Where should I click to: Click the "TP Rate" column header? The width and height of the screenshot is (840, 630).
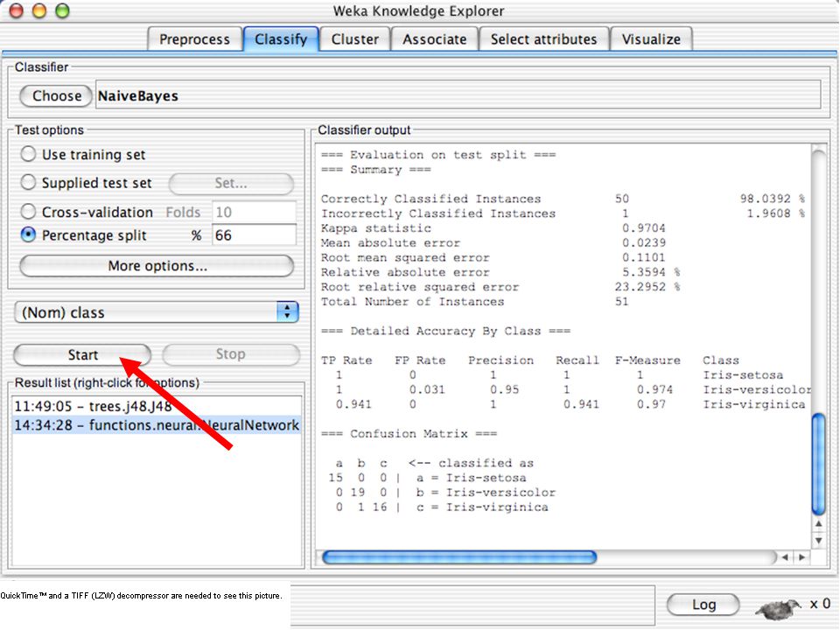tap(346, 360)
